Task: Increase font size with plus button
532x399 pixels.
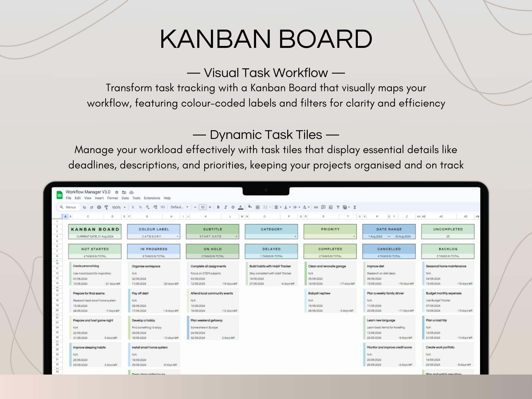Action: tap(210, 207)
